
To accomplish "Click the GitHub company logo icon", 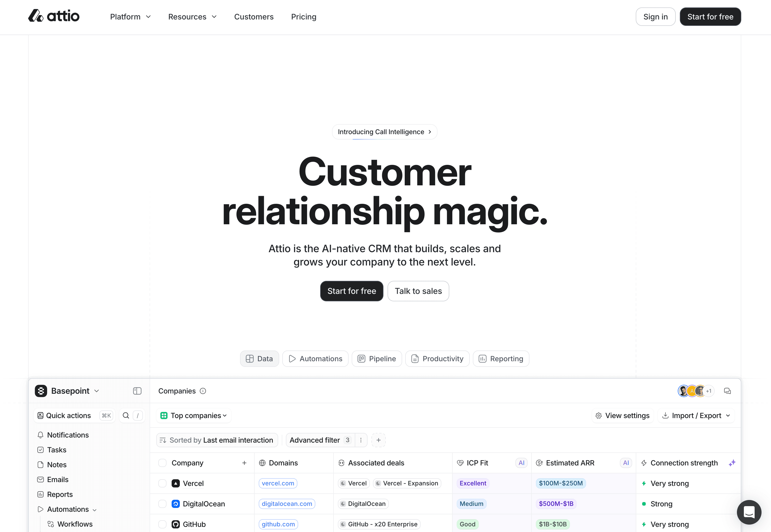I will coord(176,524).
